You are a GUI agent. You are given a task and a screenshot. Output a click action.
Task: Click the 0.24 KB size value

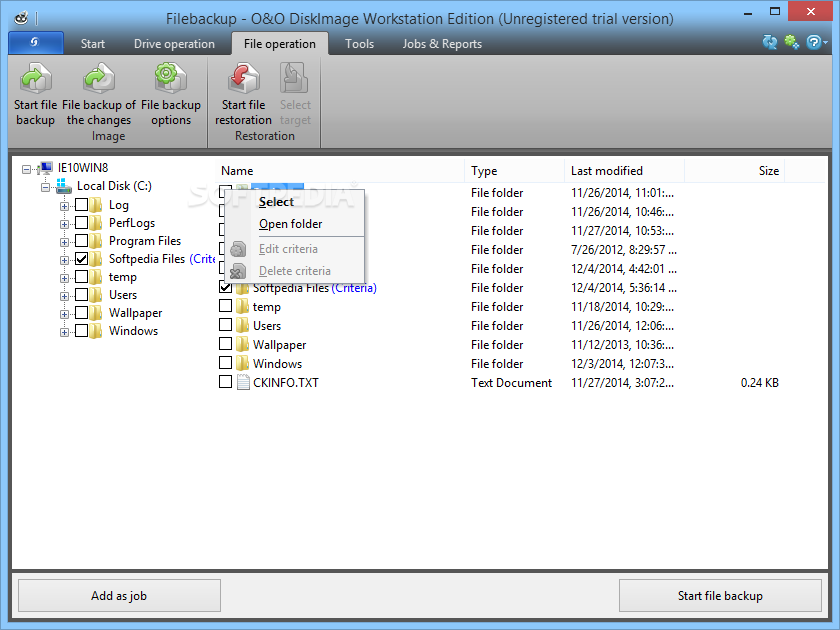point(760,382)
